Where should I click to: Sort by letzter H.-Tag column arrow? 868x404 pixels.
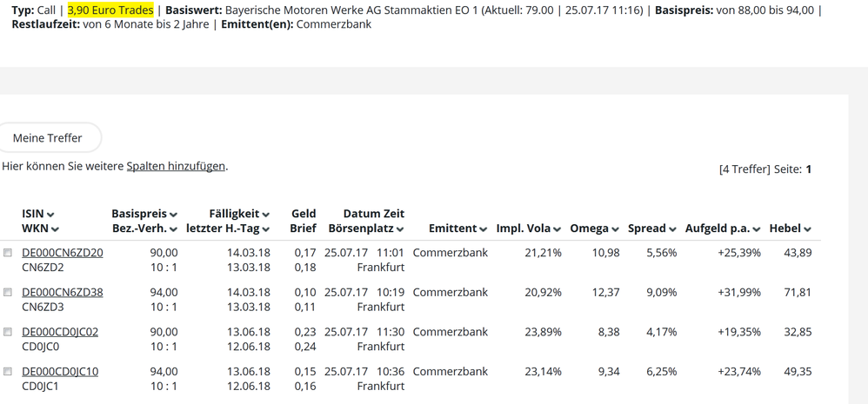click(x=266, y=229)
